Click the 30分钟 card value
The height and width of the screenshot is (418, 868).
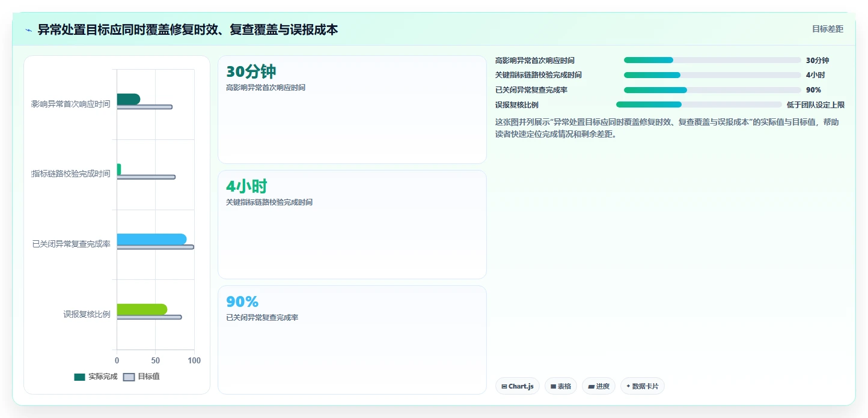click(251, 72)
